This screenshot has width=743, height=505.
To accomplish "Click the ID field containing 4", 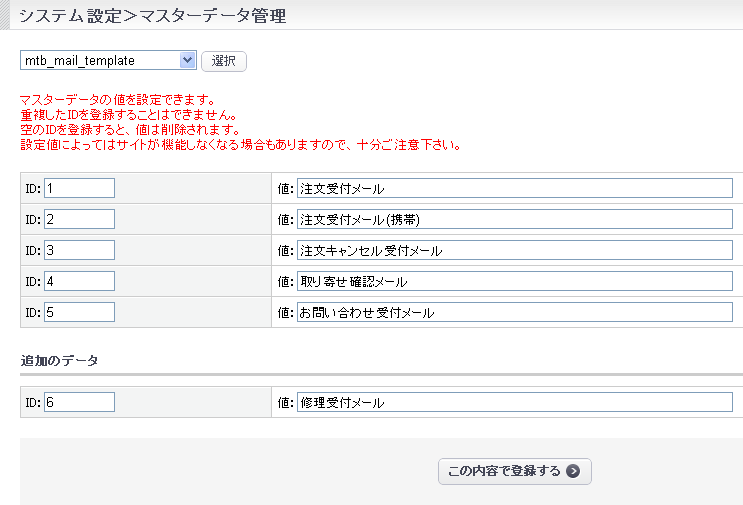I will (80, 281).
